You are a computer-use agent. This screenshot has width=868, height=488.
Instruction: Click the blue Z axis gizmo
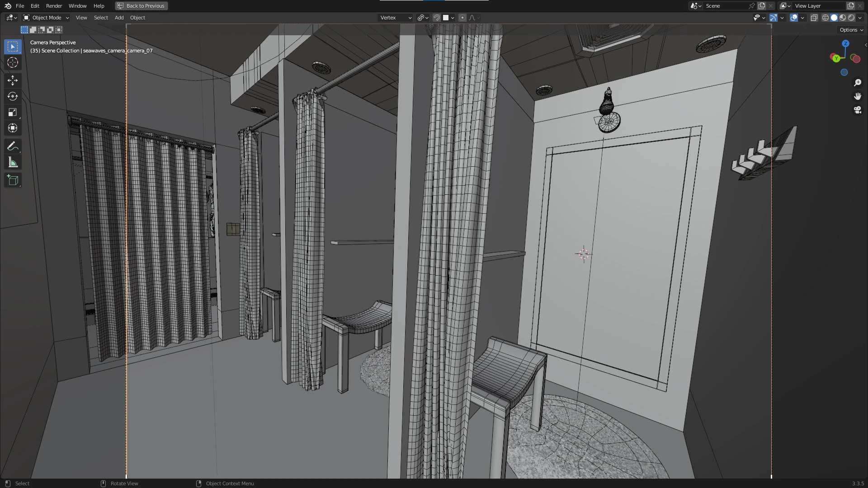[845, 43]
